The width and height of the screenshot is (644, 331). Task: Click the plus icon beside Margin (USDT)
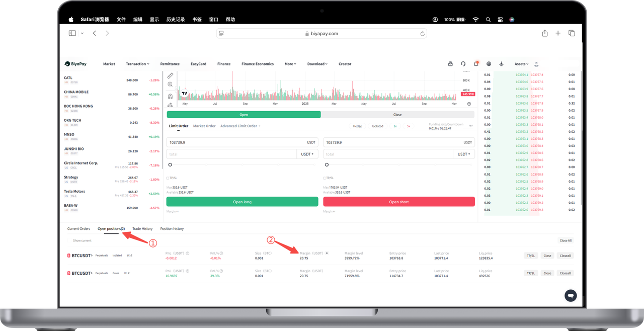coord(327,253)
